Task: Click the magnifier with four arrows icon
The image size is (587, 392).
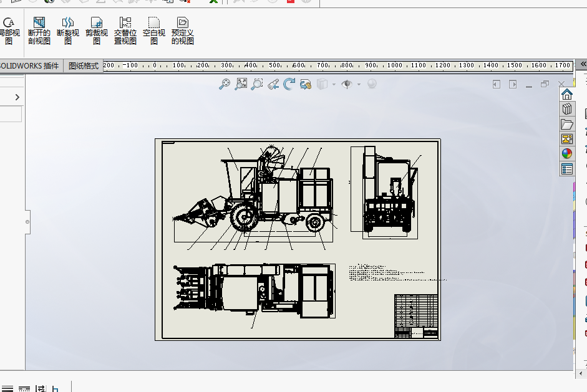Action: pyautogui.click(x=225, y=84)
